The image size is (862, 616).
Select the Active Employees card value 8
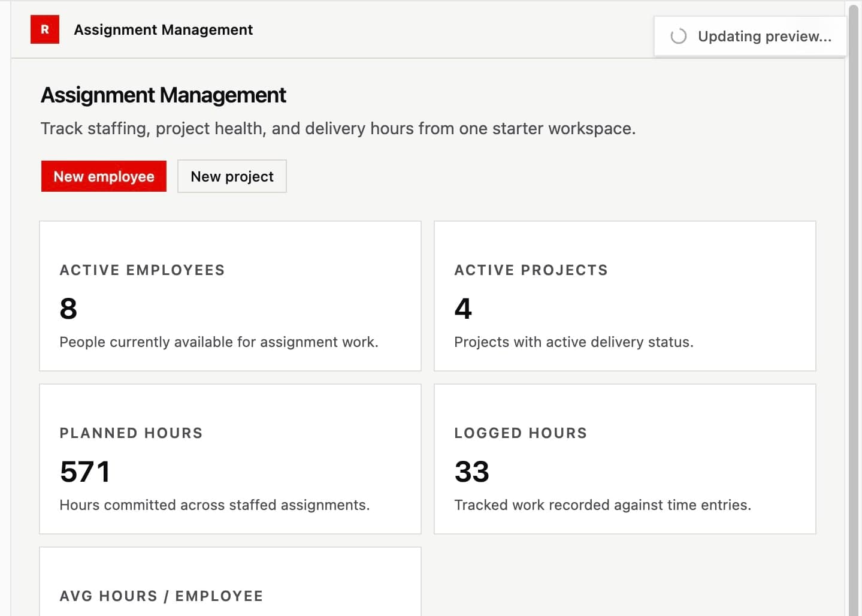point(68,309)
